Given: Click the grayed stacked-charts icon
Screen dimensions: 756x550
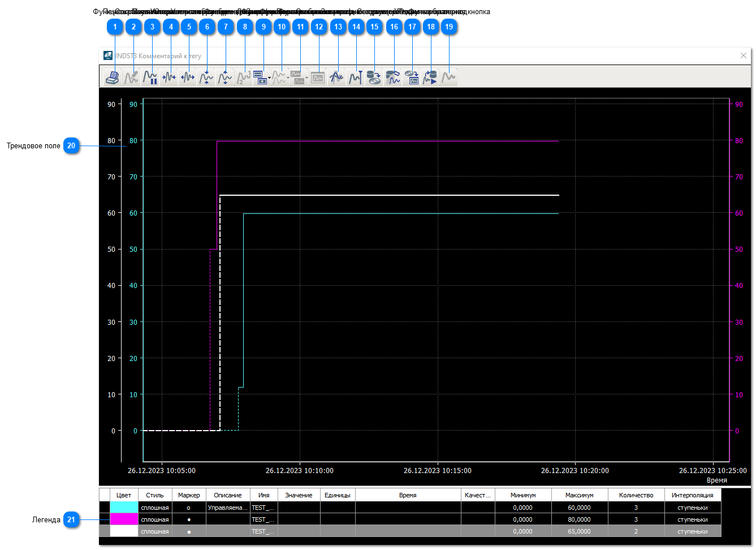Looking at the screenshot, I should click(298, 77).
